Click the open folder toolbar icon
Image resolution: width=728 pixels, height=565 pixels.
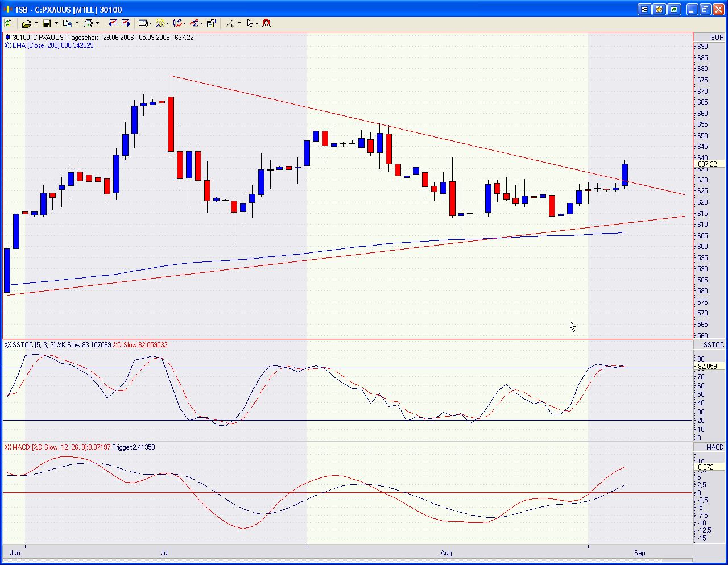coord(26,23)
